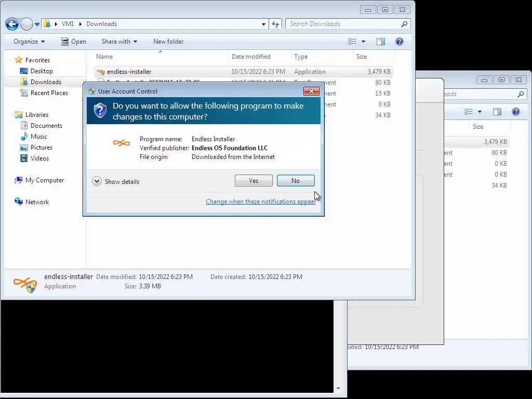
Task: Select the endless-installer file row
Action: click(243, 72)
